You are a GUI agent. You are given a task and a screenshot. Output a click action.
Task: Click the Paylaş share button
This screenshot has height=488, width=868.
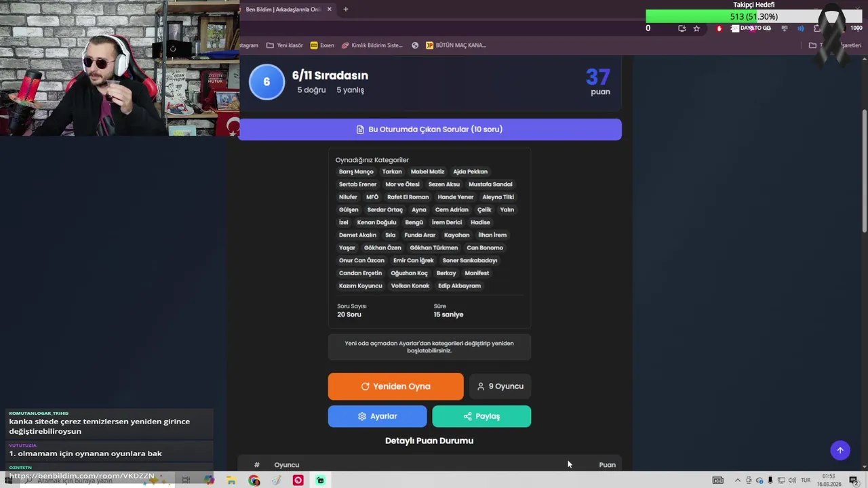[481, 416]
